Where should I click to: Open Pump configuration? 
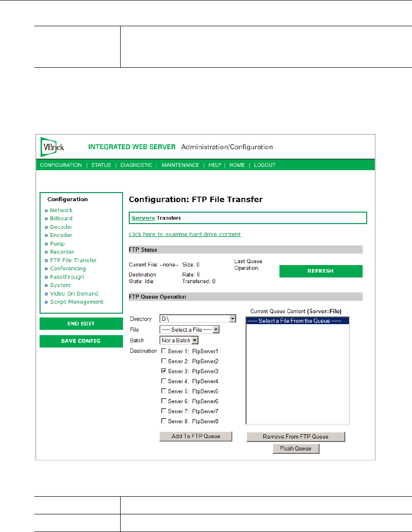57,244
